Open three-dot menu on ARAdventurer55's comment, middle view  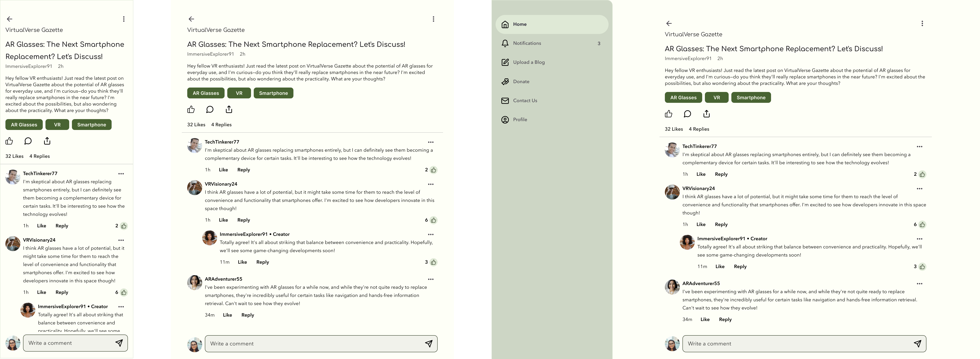click(431, 279)
